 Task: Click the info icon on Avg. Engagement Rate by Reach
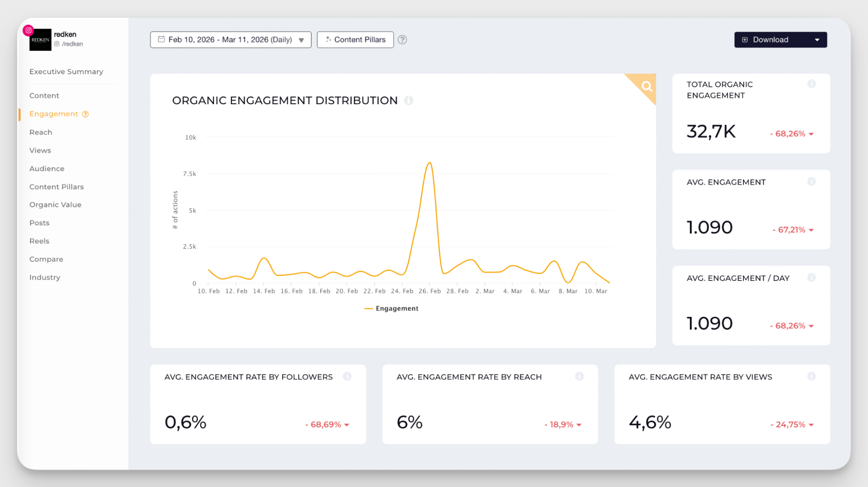(580, 376)
